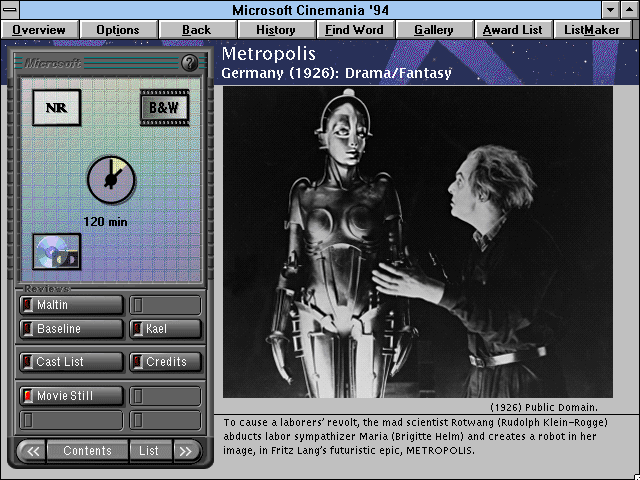The image size is (640, 480).
Task: Open the Contents view
Action: point(87,451)
